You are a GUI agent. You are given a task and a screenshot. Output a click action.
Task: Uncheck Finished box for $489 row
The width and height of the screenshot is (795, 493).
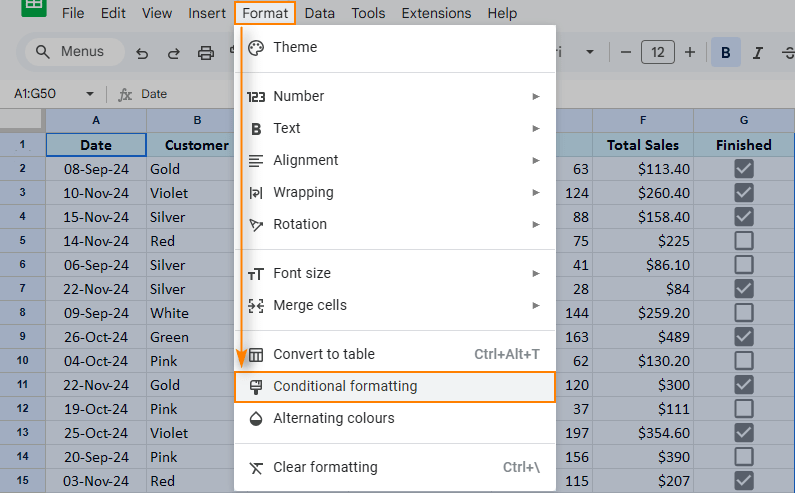[x=744, y=337]
